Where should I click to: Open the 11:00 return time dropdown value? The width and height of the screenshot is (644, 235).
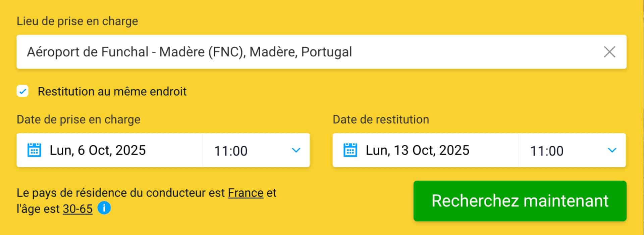(x=547, y=151)
